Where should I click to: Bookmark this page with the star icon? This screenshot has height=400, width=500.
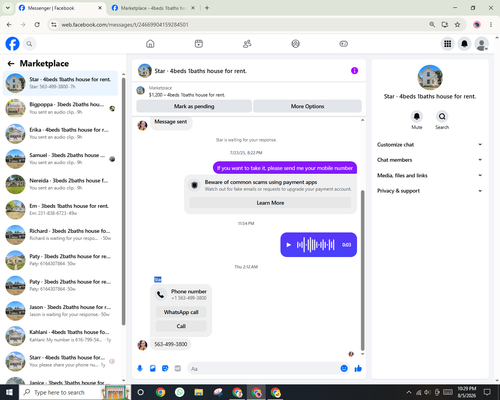click(457, 24)
